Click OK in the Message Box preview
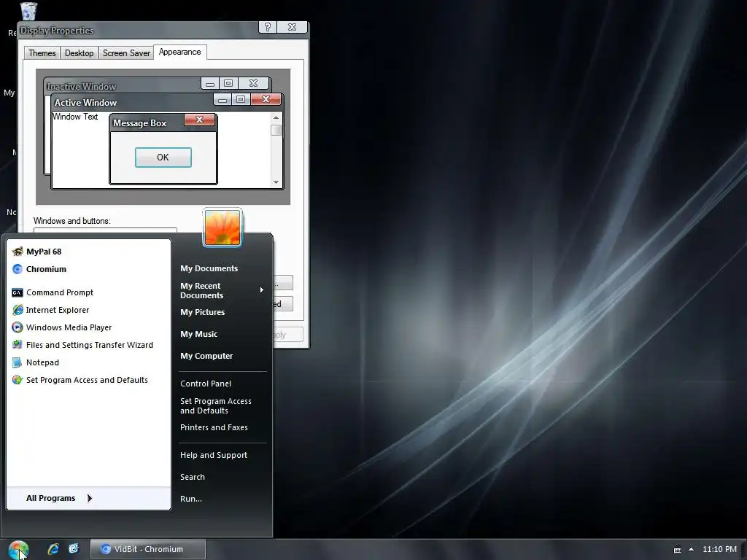 tap(163, 157)
